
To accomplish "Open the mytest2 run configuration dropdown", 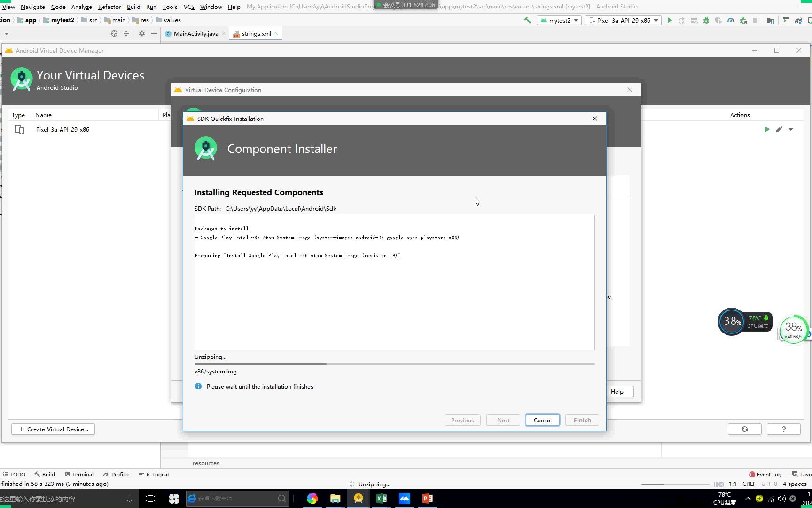I will tap(559, 20).
